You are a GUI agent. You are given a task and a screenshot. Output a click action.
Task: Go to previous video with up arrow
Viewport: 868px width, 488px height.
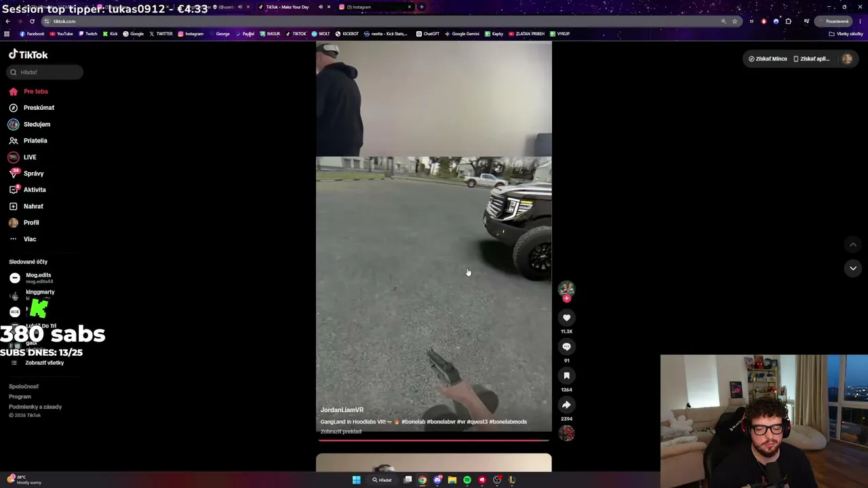[852, 245]
